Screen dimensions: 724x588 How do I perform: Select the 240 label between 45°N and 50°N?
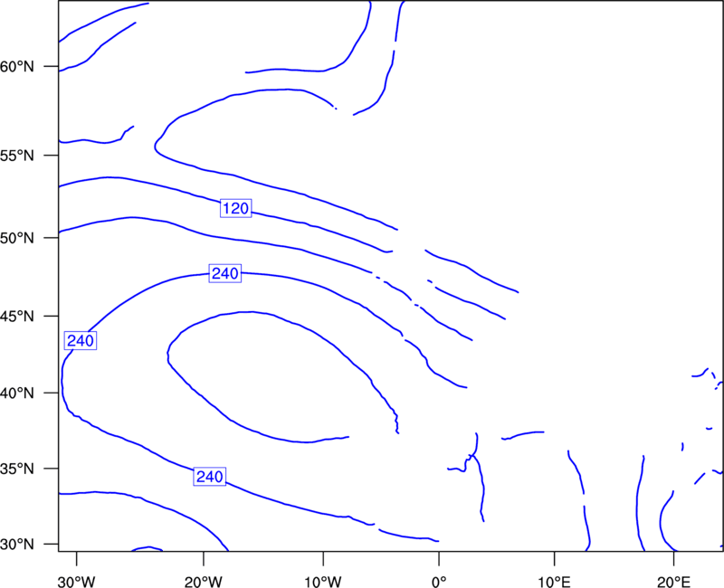224,274
